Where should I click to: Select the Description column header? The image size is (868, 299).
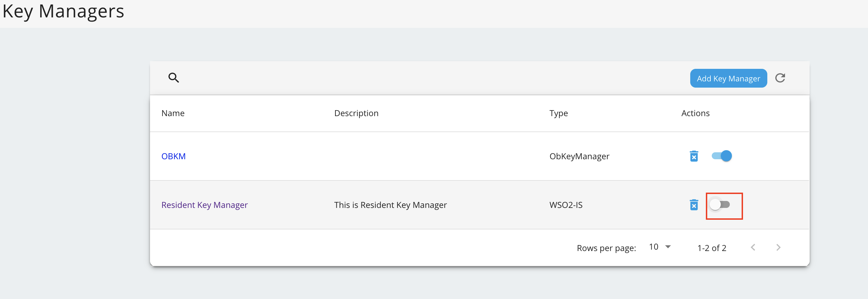[356, 113]
